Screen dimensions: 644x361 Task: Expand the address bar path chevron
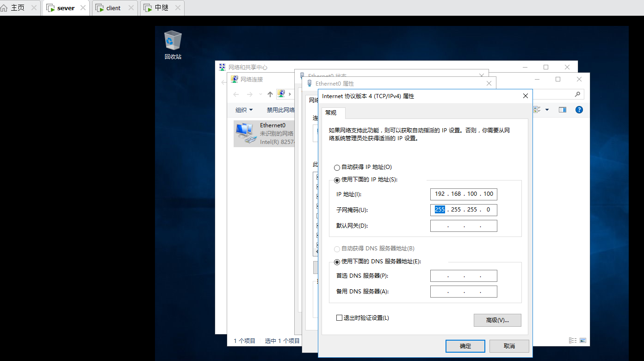tap(290, 94)
